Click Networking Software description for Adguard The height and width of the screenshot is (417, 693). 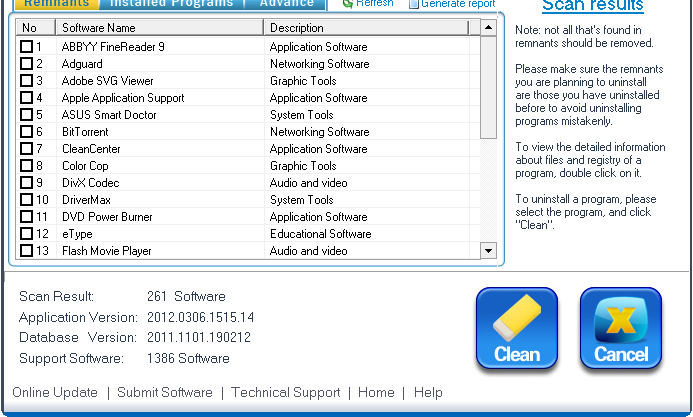coord(320,64)
